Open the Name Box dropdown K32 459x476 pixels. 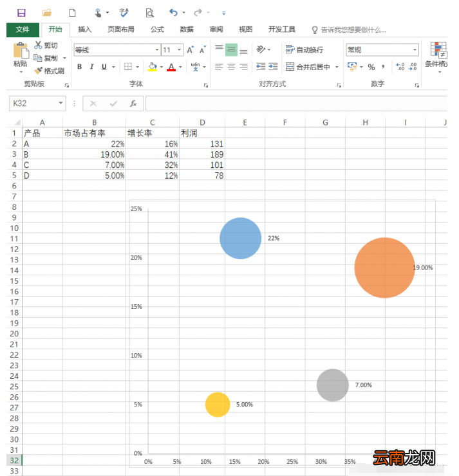click(61, 103)
